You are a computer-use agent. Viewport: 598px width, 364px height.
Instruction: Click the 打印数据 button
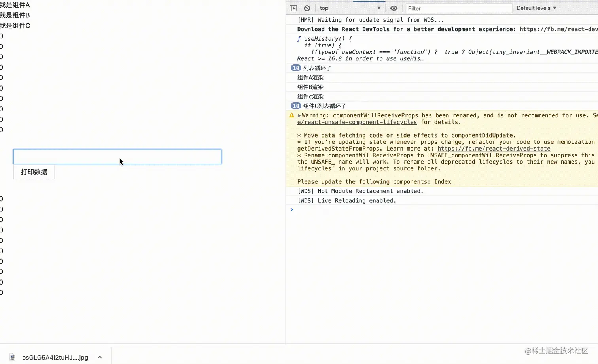[34, 172]
